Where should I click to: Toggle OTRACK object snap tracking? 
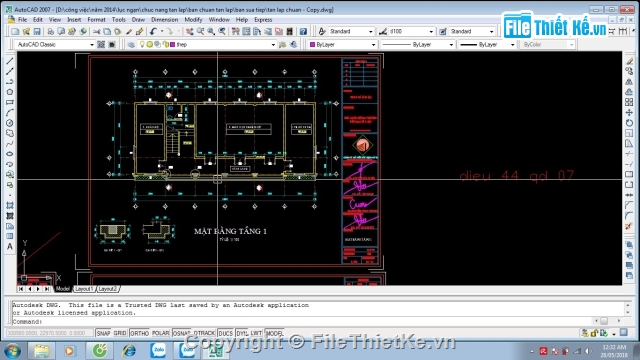click(204, 333)
